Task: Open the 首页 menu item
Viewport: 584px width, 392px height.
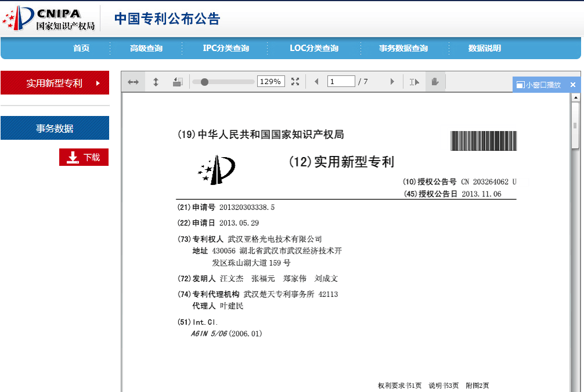Action: tap(81, 48)
